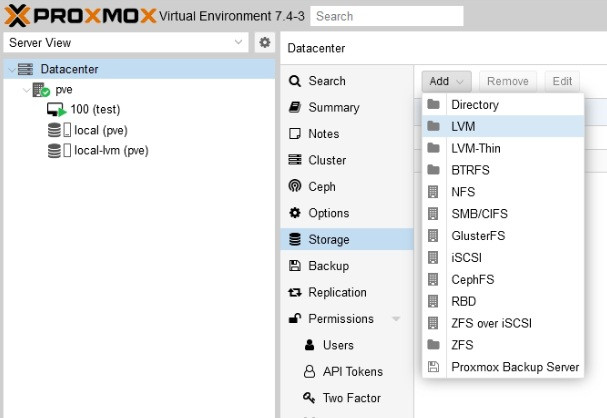The width and height of the screenshot is (607, 418).
Task: Choose RBD from Add menu
Action: point(503,301)
